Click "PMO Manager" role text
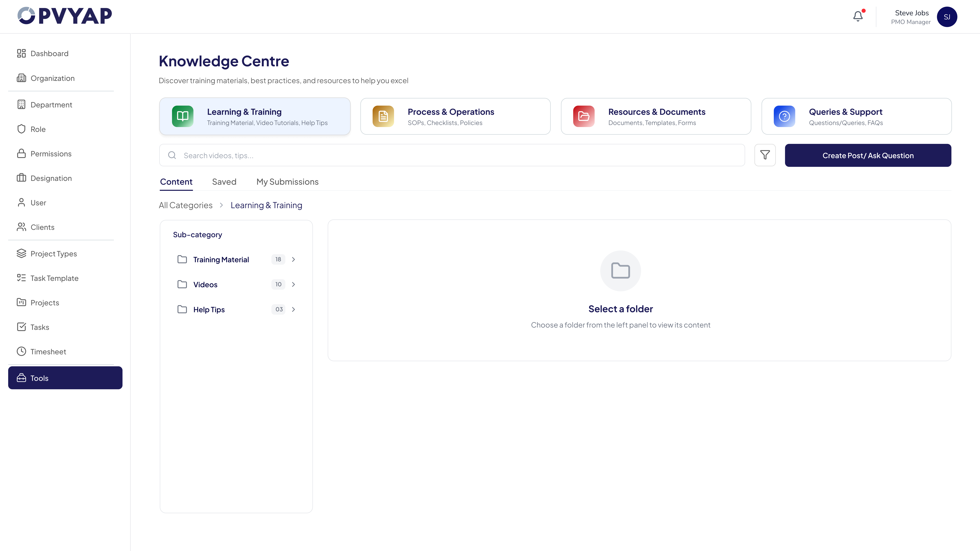 point(911,22)
